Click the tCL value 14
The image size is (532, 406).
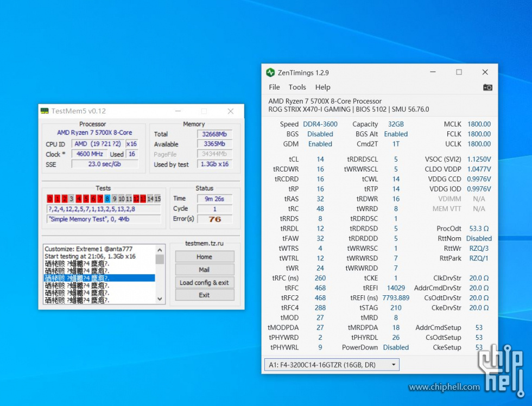[320, 159]
